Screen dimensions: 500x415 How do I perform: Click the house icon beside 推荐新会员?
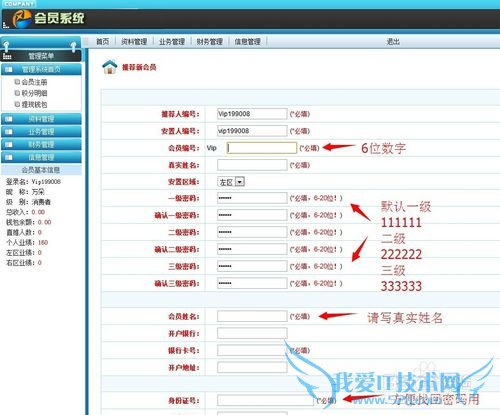click(x=110, y=67)
